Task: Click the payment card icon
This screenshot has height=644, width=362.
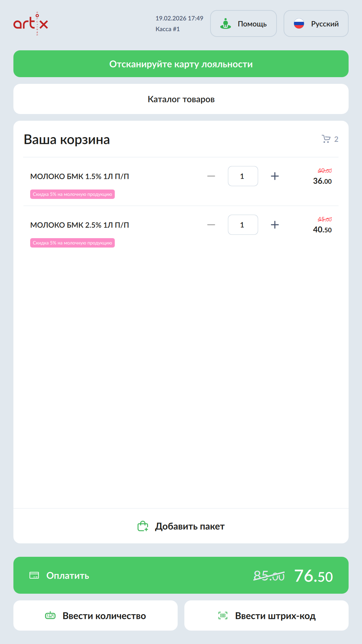Action: click(x=34, y=575)
